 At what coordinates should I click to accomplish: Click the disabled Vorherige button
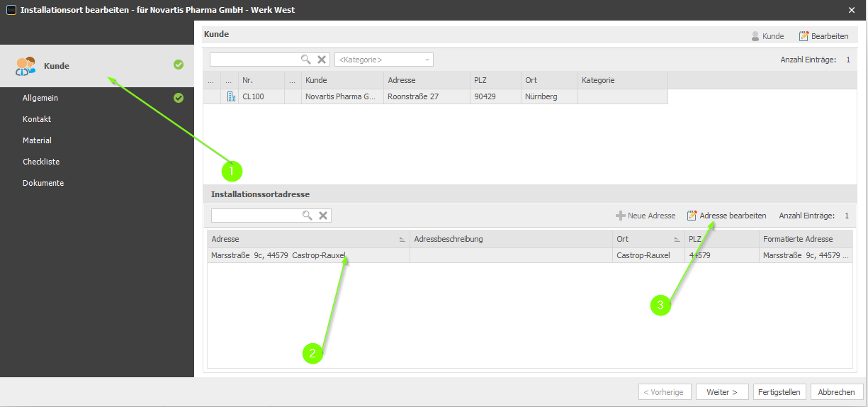[665, 392]
